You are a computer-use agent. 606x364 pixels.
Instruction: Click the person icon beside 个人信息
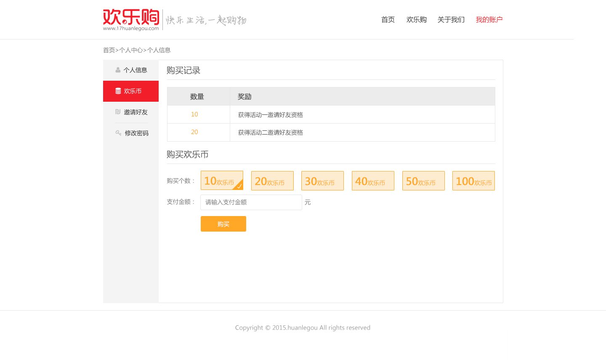118,70
